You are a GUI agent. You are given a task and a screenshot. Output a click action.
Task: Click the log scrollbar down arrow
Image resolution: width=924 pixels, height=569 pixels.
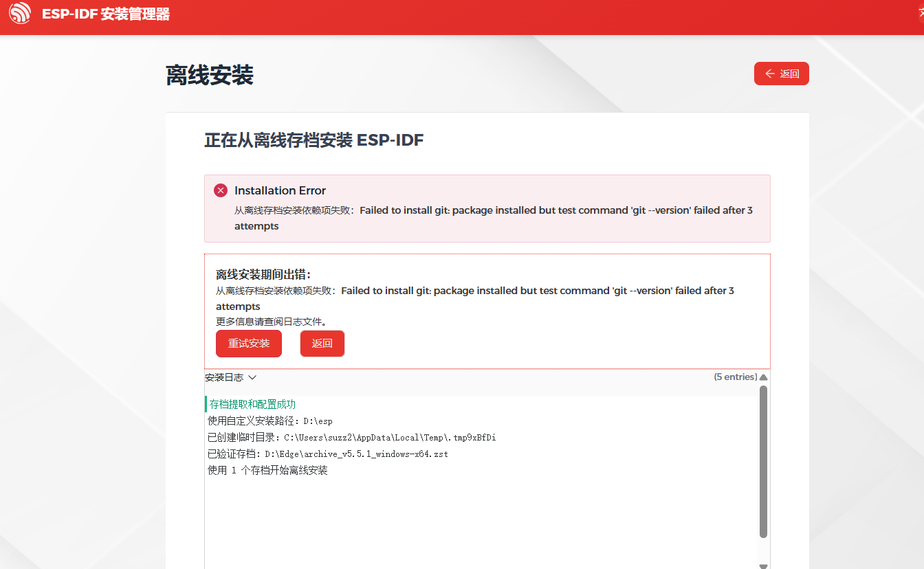(763, 566)
